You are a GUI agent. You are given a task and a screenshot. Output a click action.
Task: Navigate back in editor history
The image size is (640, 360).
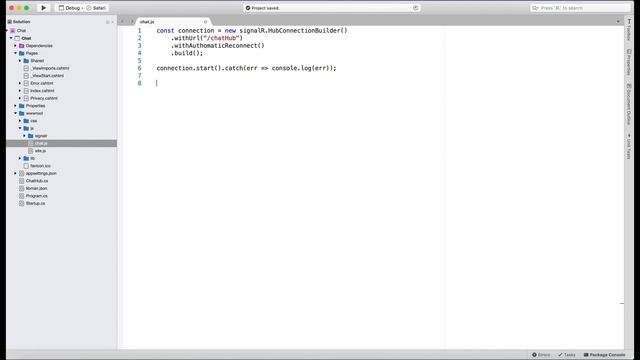122,21
